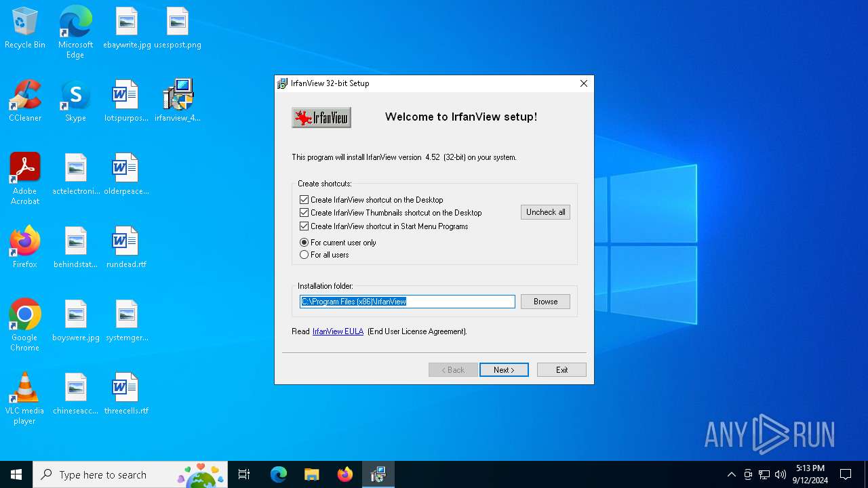
Task: Click Browse to choose the installation folder
Action: [x=545, y=302]
